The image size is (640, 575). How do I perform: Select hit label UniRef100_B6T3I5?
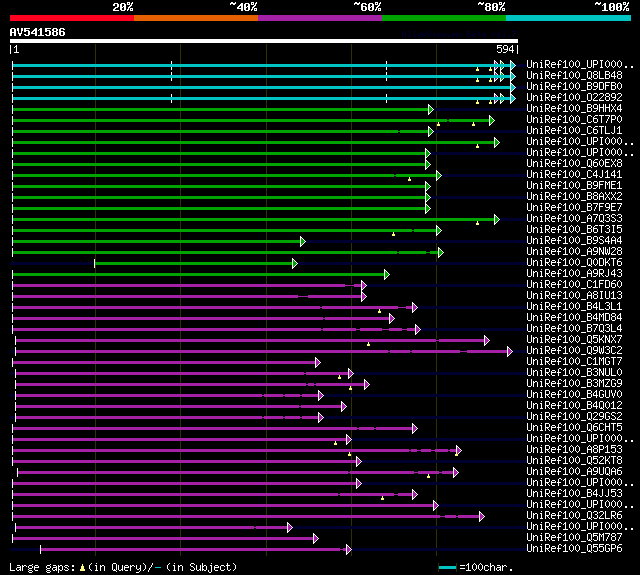click(x=574, y=230)
